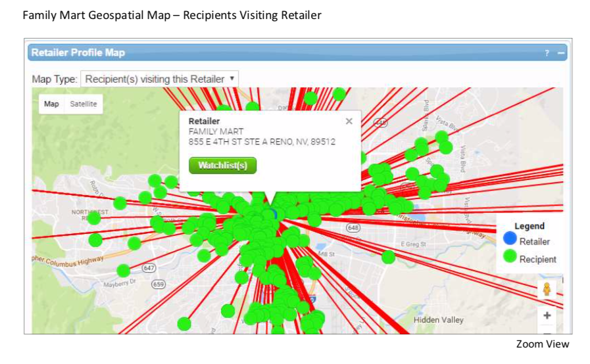Viewport: 590px width, 364px height.
Task: Click the green Watchlist(s) button
Action: click(223, 166)
